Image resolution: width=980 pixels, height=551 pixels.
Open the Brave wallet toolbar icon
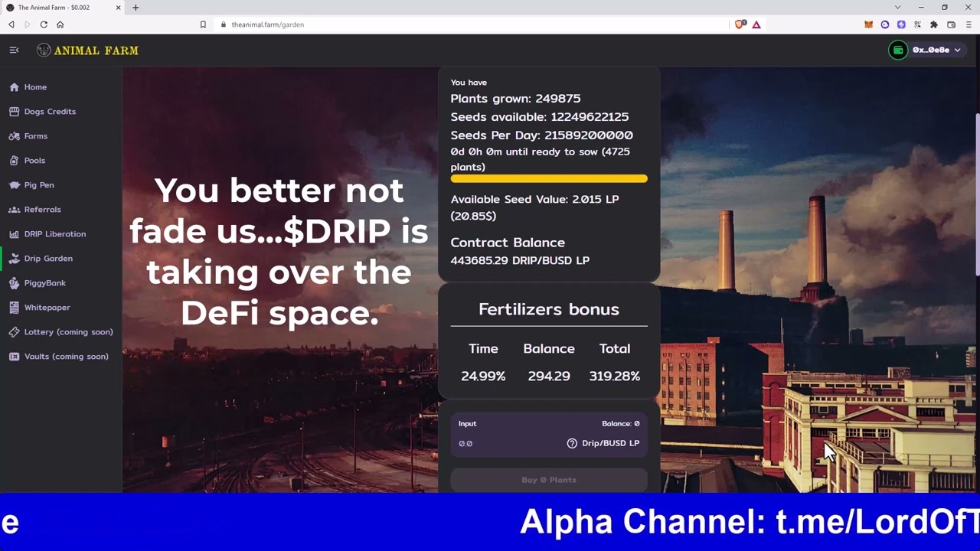(x=952, y=24)
